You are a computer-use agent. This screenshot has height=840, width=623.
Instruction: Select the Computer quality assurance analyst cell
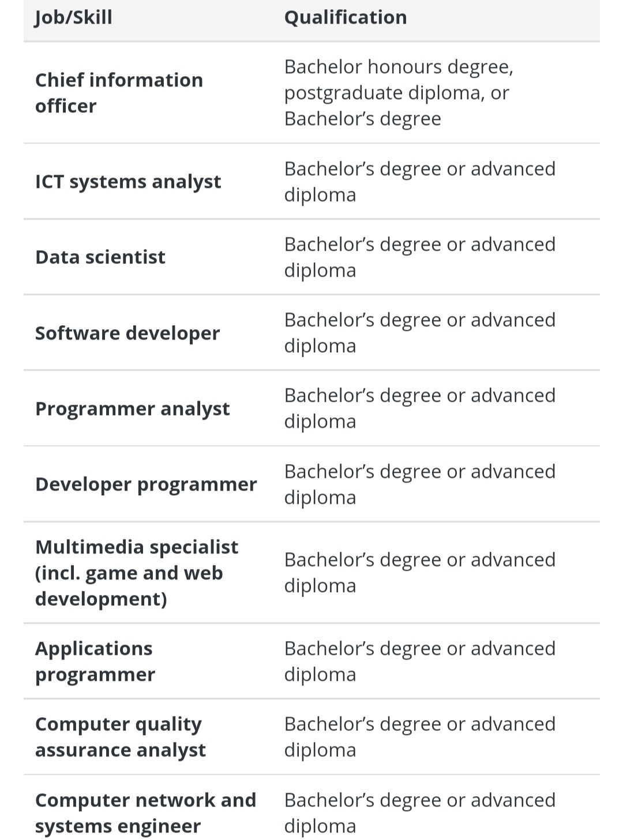pos(120,737)
